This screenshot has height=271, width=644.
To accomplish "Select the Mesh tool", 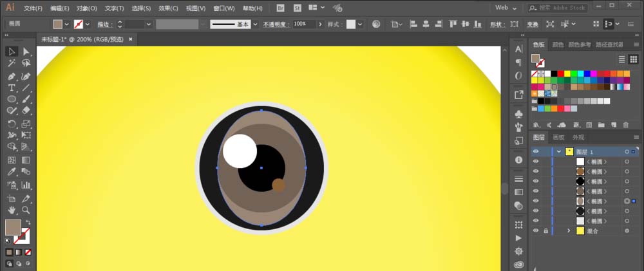I will tap(12, 160).
